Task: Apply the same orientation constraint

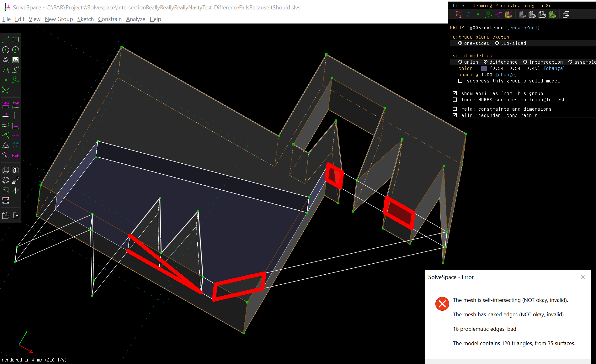Action: click(16, 145)
